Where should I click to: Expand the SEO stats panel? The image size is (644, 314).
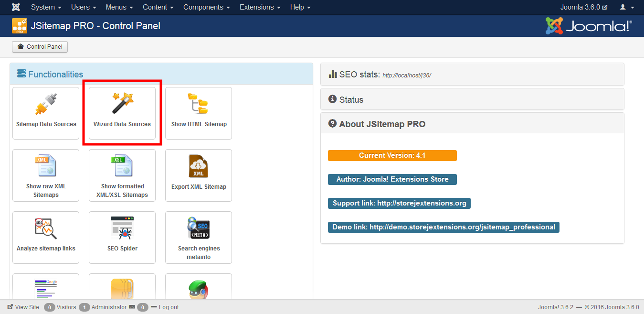(472, 74)
